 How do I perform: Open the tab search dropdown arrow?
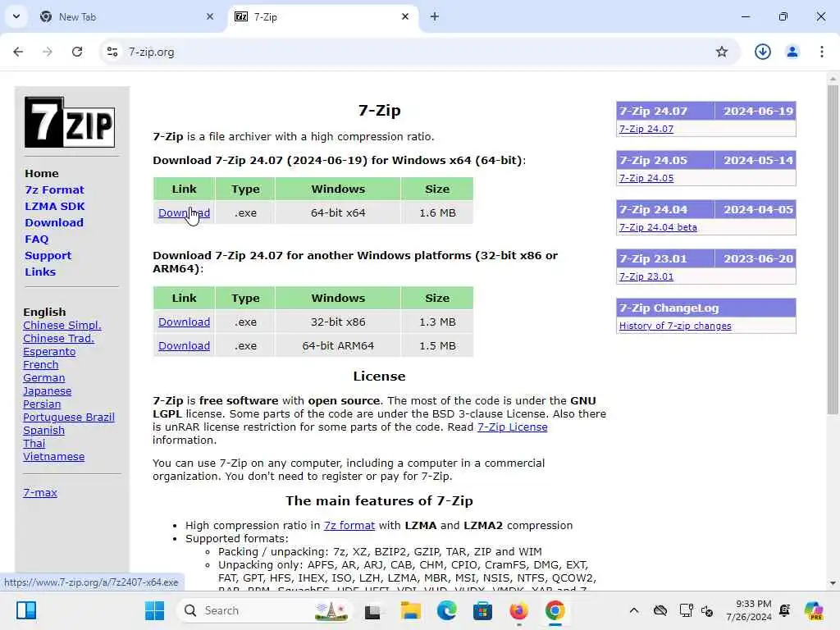[x=16, y=16]
